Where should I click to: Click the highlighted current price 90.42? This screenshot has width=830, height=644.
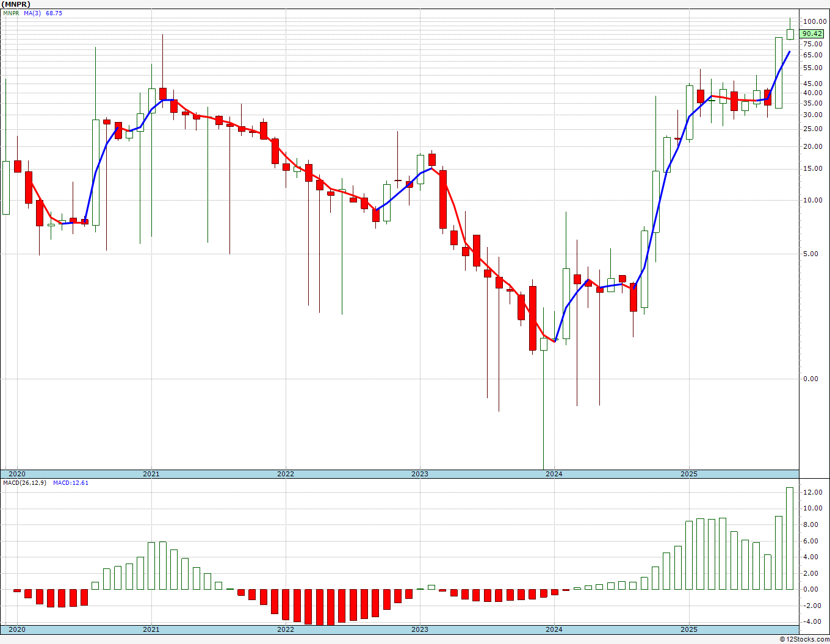click(812, 34)
